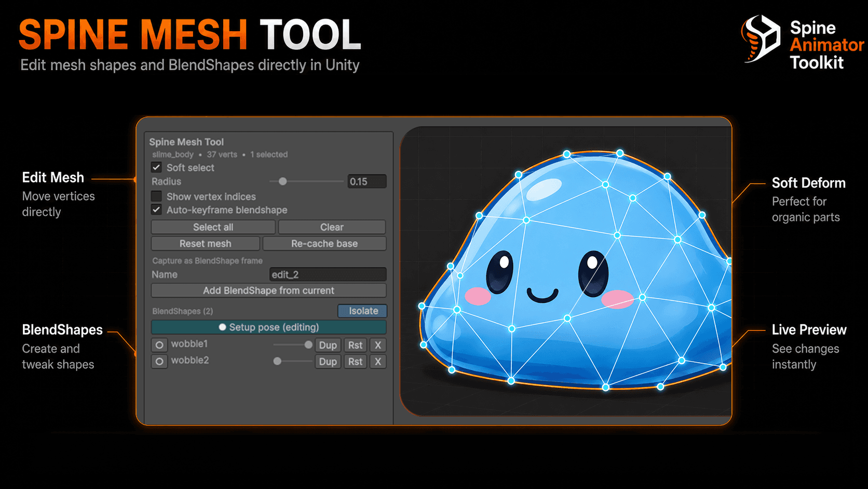Click Reset mesh button
The height and width of the screenshot is (489, 868).
[x=205, y=244]
